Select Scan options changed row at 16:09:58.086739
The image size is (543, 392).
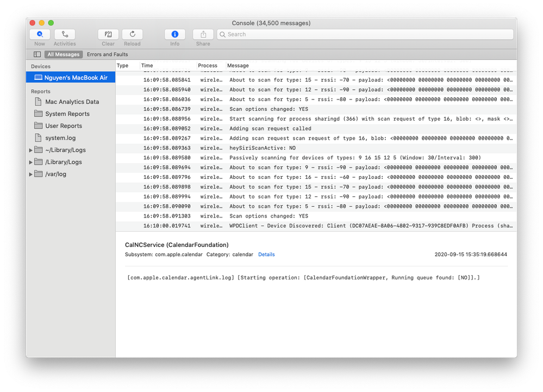pos(316,109)
